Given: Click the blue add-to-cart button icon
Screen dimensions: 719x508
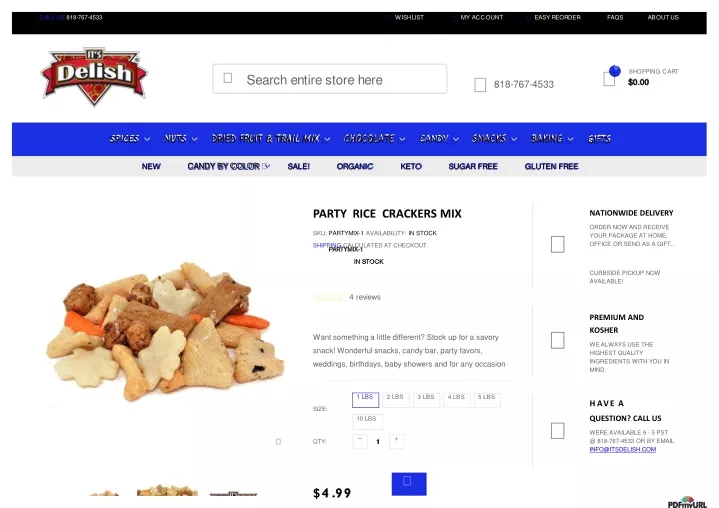Looking at the screenshot, I should point(409,484).
